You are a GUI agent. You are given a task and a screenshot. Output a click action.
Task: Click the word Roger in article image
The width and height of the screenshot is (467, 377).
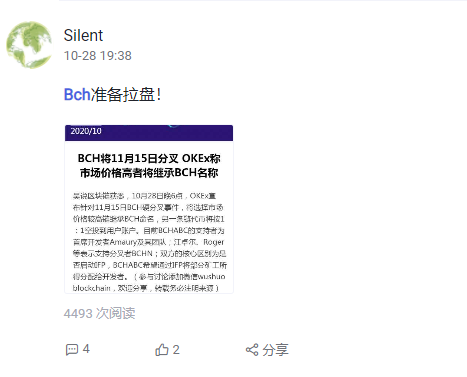click(x=214, y=242)
